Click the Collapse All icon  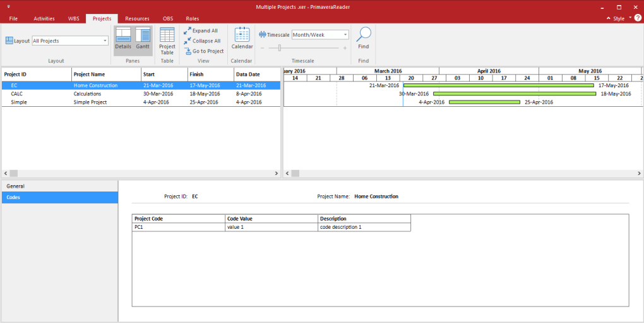click(x=188, y=41)
